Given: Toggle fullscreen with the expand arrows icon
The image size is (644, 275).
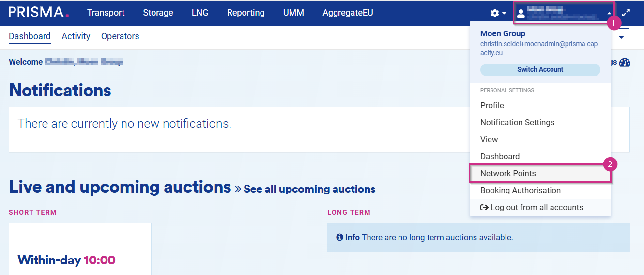Looking at the screenshot, I should [x=626, y=13].
